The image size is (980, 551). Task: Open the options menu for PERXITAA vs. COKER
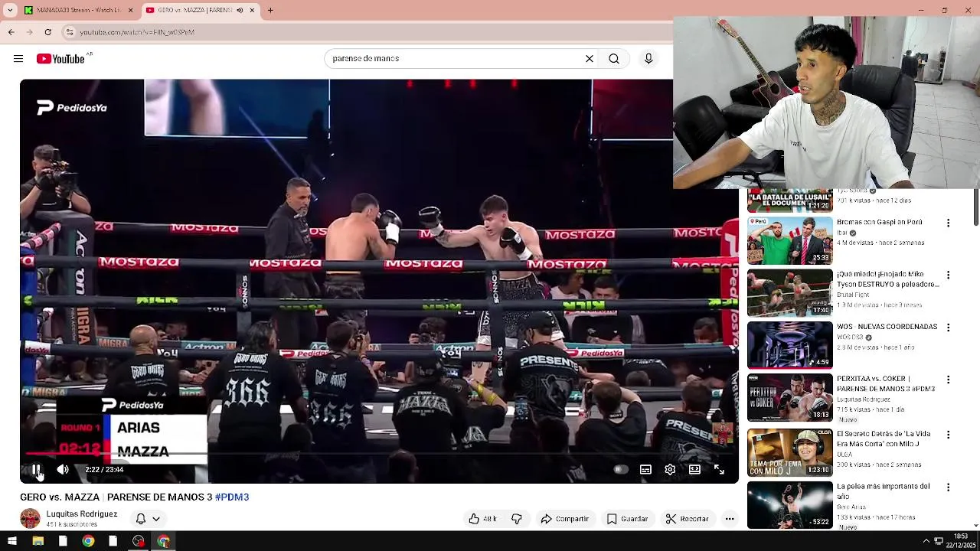[948, 380]
